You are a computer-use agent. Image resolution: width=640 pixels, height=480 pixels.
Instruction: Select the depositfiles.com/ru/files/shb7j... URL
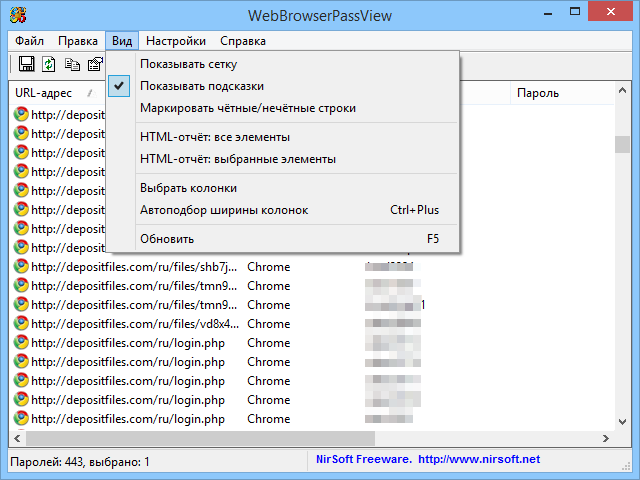point(134,267)
